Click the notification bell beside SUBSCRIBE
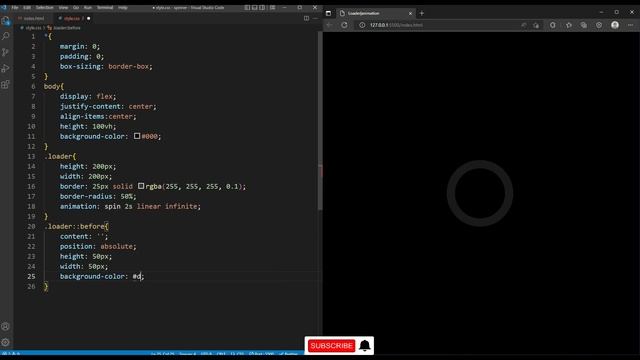Viewport: 640px width, 360px height. (x=365, y=346)
